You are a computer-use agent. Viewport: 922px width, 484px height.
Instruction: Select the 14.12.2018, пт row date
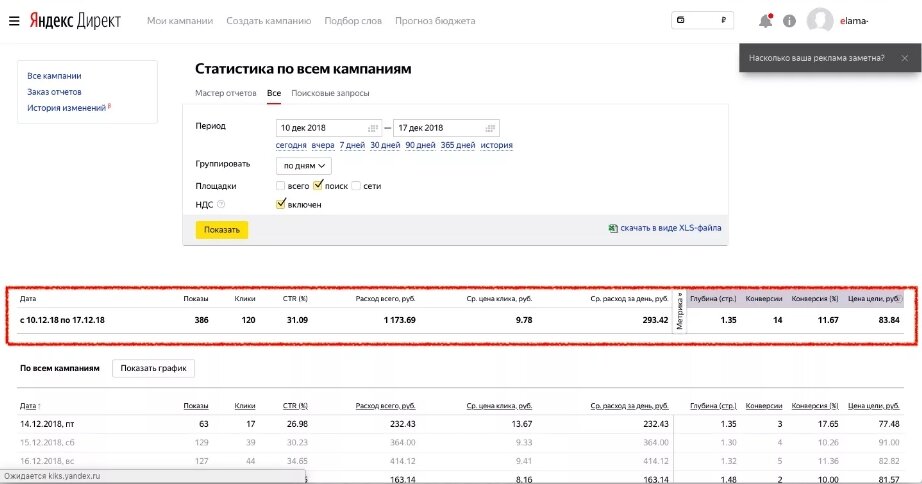47,424
